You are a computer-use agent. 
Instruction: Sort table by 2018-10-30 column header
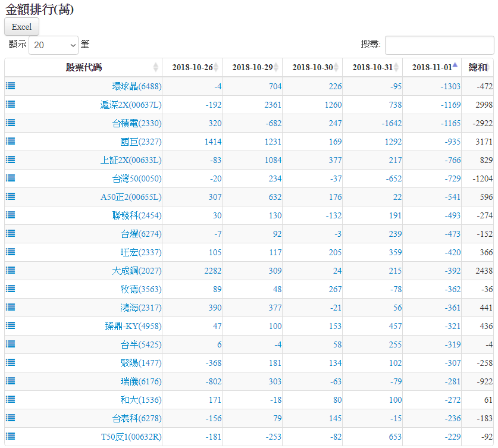click(x=312, y=67)
